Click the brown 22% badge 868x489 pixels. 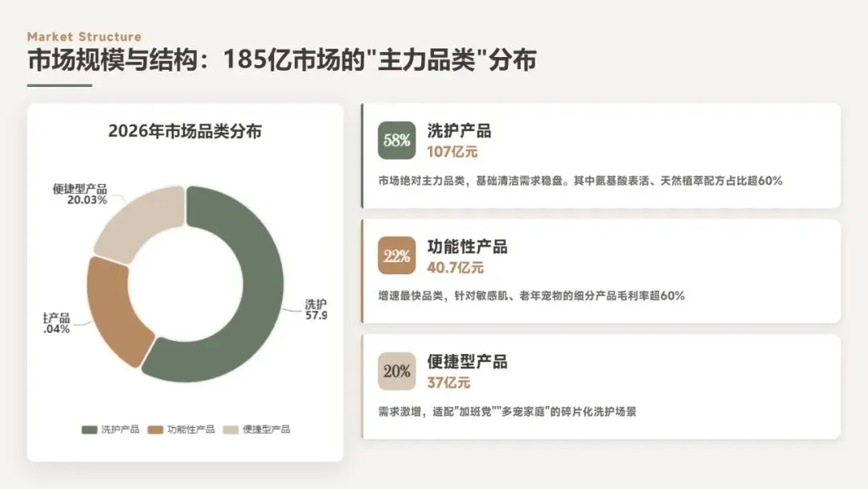tap(396, 256)
